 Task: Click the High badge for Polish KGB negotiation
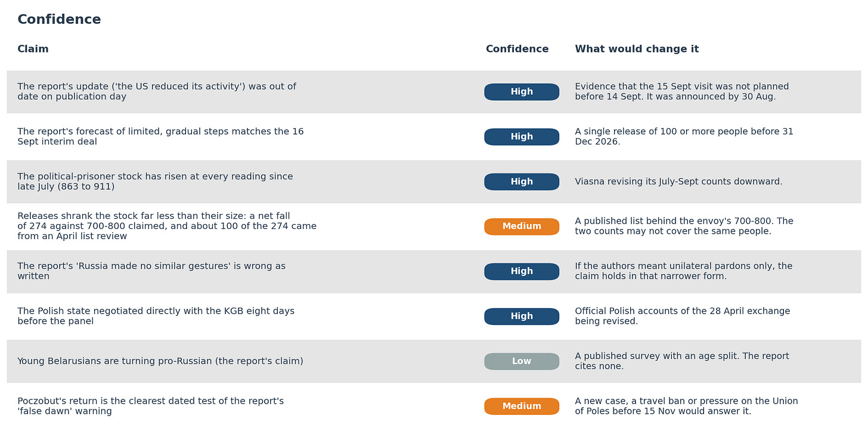(x=522, y=317)
